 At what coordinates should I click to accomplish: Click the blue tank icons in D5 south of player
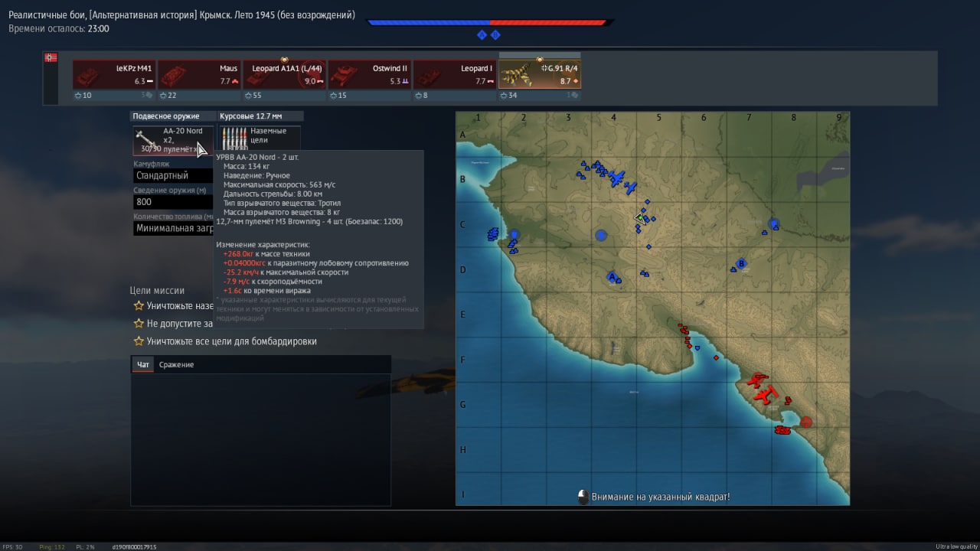pos(645,273)
